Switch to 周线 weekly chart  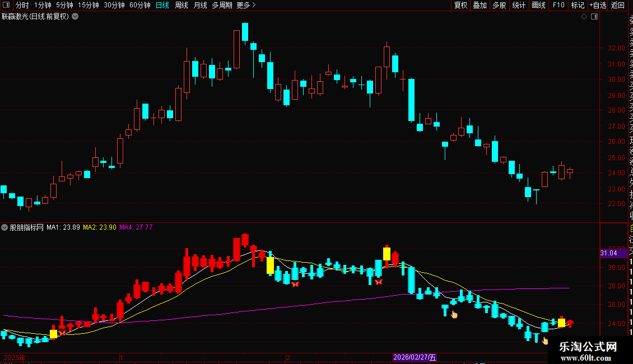point(181,5)
